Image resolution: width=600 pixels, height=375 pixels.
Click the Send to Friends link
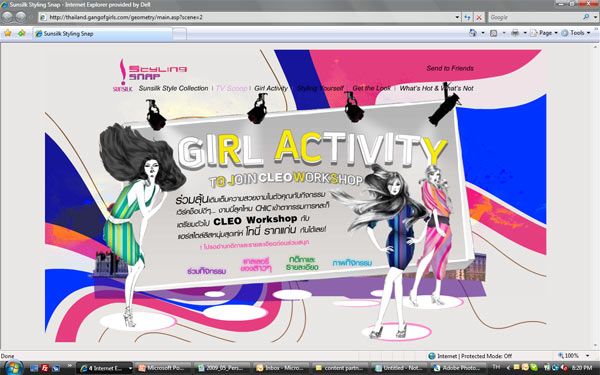pos(450,68)
